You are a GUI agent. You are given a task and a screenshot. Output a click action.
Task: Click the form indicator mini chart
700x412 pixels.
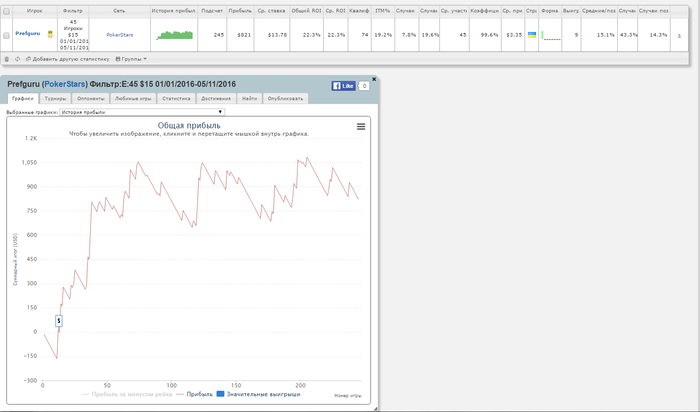click(x=551, y=35)
